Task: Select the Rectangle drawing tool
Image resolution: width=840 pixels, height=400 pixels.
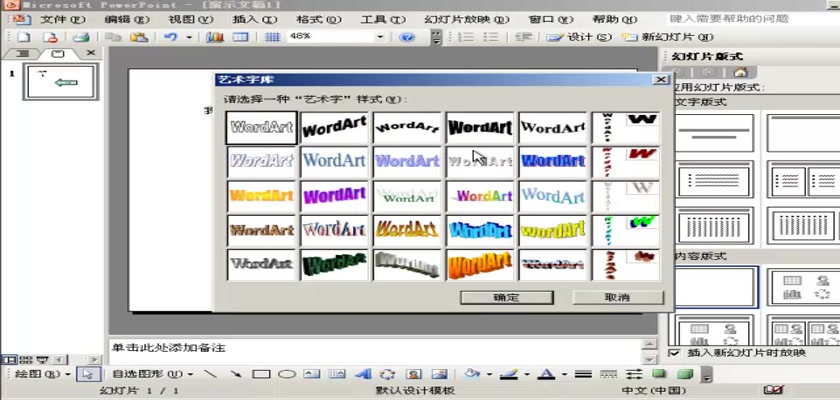Action: click(x=261, y=374)
